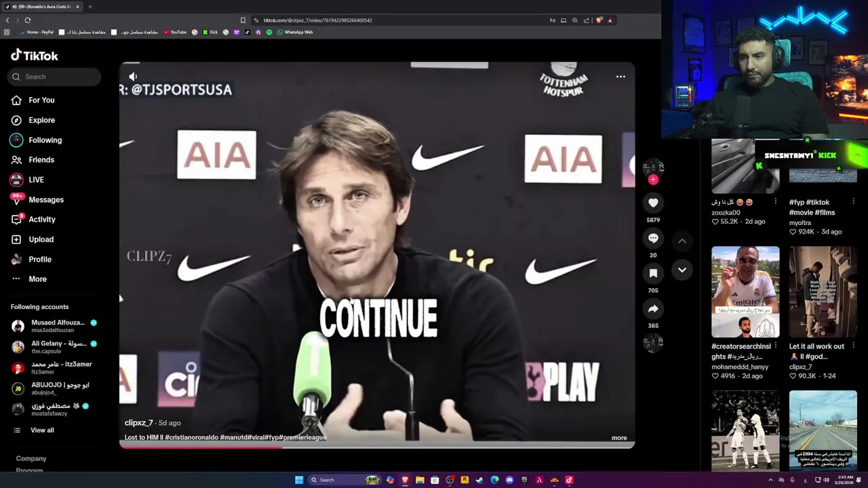Open options for zoozka00 video
This screenshot has height=488, width=868.
click(775, 202)
